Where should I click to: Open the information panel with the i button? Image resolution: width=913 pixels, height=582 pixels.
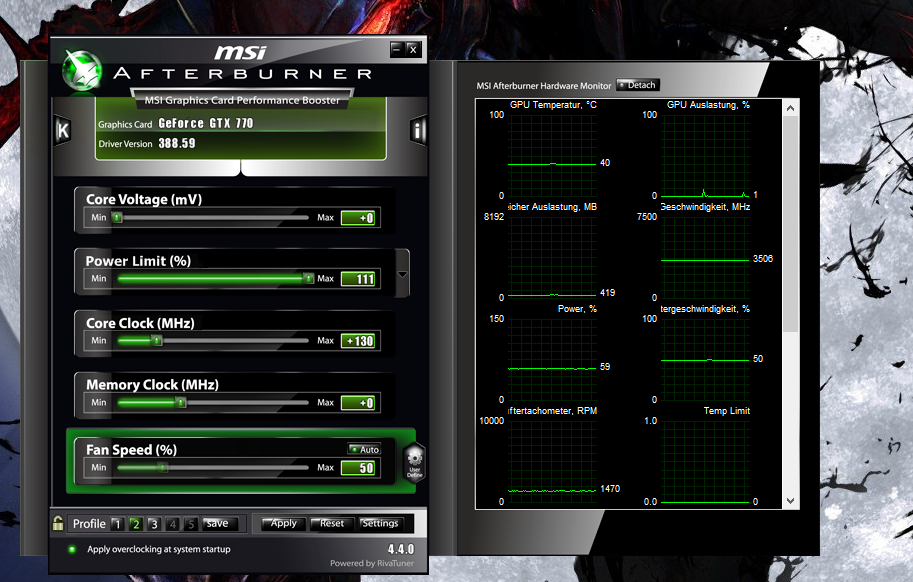[x=417, y=130]
